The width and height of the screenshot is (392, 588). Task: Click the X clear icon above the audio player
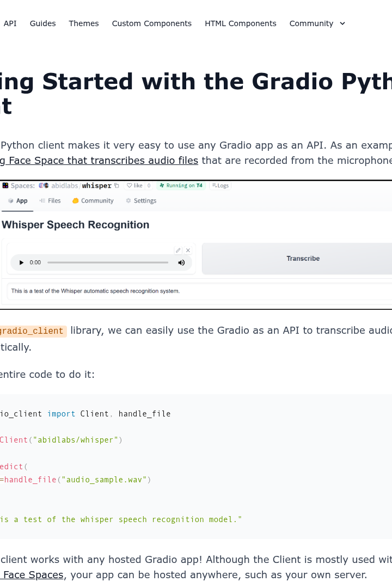tap(188, 250)
